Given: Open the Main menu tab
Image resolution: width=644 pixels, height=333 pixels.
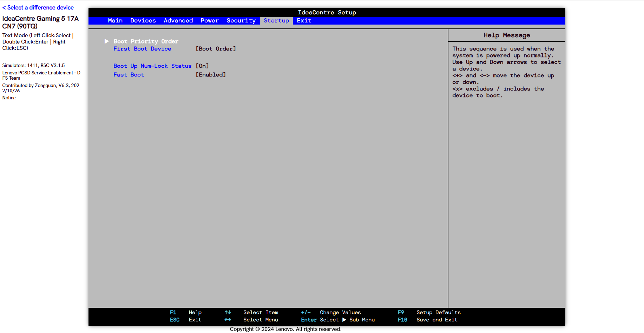Looking at the screenshot, I should pos(115,21).
